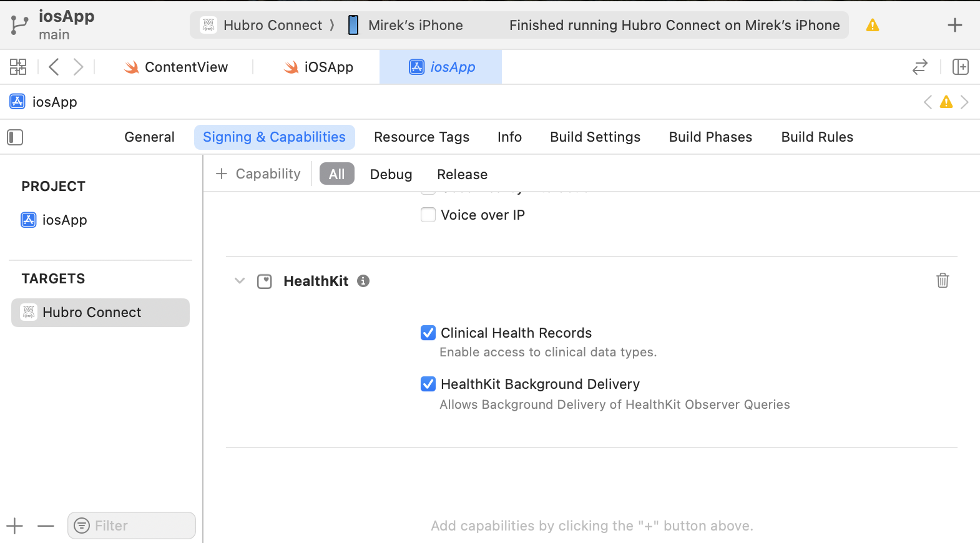The width and height of the screenshot is (980, 543).
Task: Click the targets Filter field
Action: tap(137, 526)
